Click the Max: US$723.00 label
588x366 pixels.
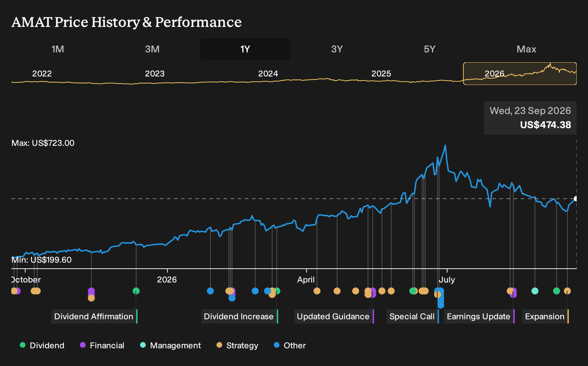(43, 143)
